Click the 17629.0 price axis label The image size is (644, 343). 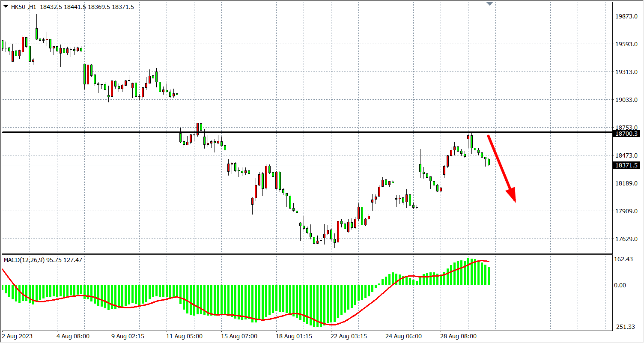(x=626, y=239)
